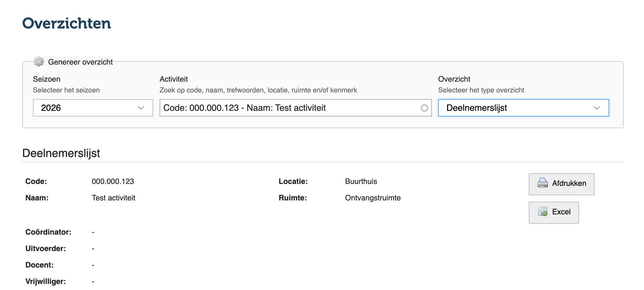Click the code value 000.000.123 in details

(113, 181)
